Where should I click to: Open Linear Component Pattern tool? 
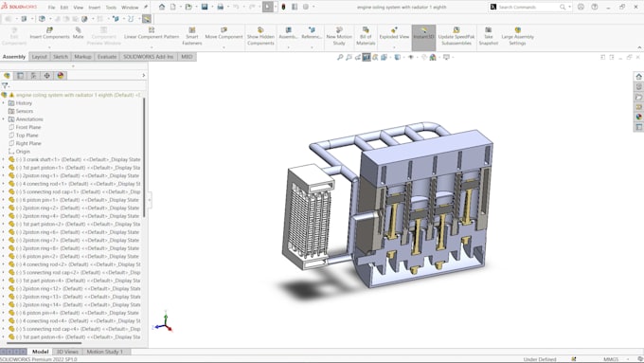152,33
